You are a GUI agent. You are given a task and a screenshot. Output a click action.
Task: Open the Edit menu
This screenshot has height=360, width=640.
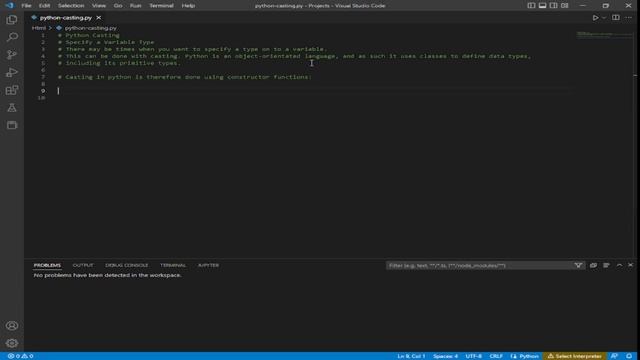coord(44,6)
